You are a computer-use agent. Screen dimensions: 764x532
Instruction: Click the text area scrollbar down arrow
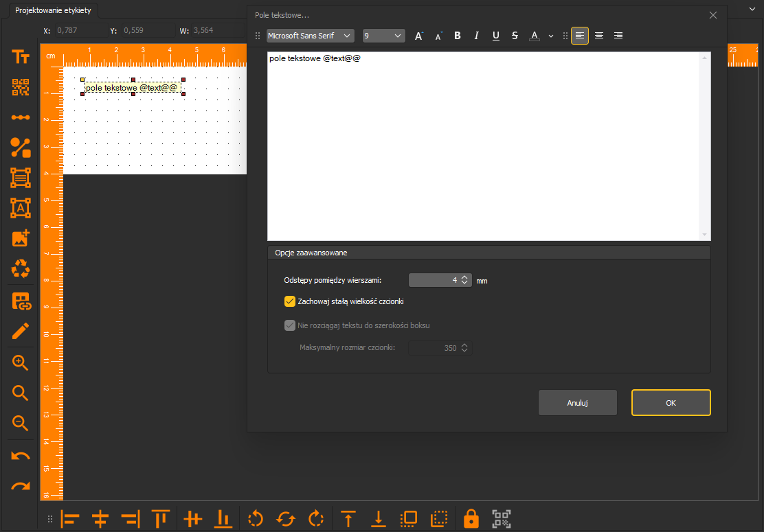(704, 235)
